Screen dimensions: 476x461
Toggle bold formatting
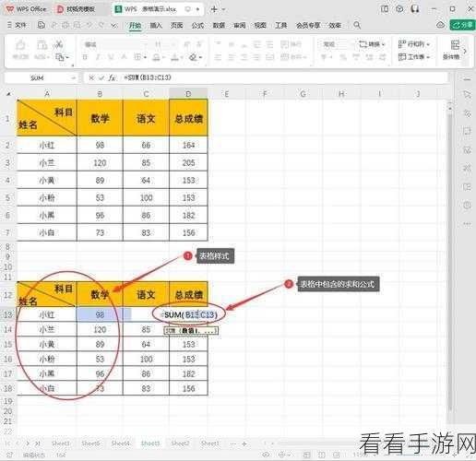[85, 57]
